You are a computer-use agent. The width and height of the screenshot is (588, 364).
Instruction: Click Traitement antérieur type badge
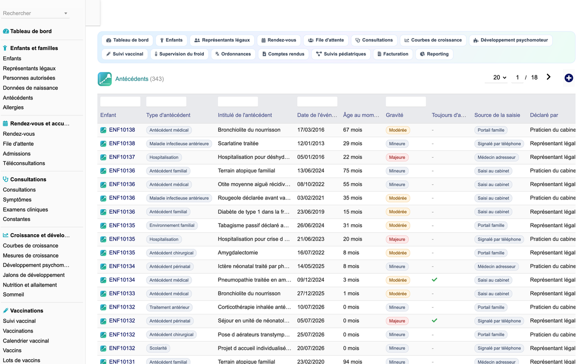[x=170, y=308]
